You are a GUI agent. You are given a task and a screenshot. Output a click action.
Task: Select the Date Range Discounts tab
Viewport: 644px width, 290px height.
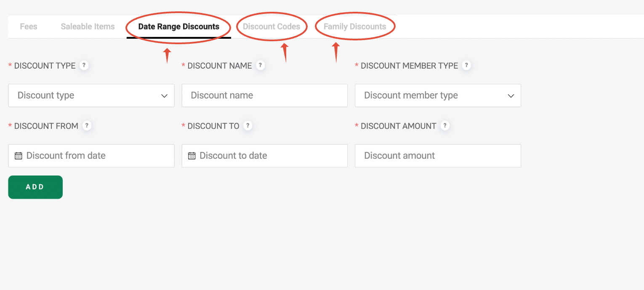178,27
